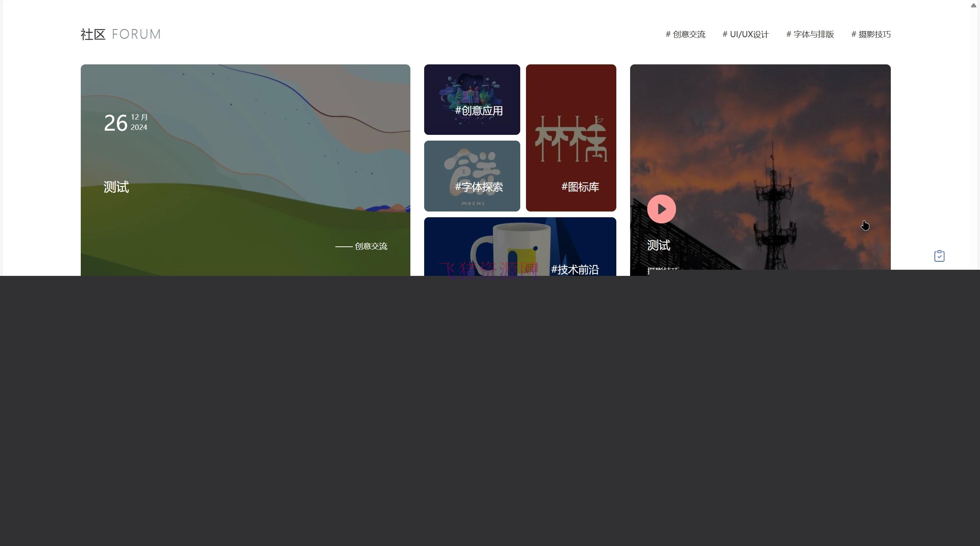Screen dimensions: 980x546
Task: Click the scrollbar up arrow
Action: coord(973,5)
